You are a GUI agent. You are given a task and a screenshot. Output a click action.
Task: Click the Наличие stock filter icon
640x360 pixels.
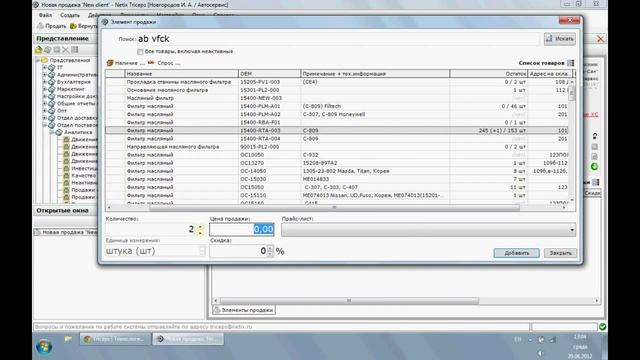pos(110,63)
